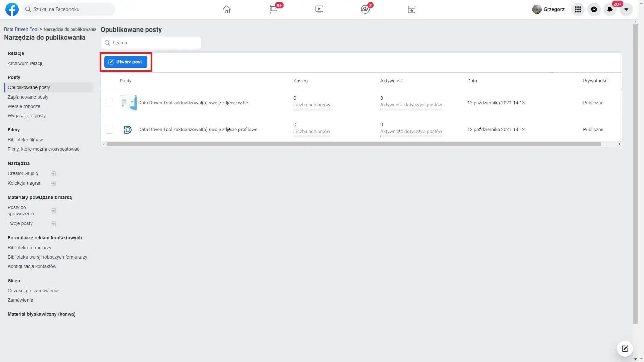Open Zamówienia in Sklep section
Viewport: 644px width, 362px height.
[x=20, y=300]
